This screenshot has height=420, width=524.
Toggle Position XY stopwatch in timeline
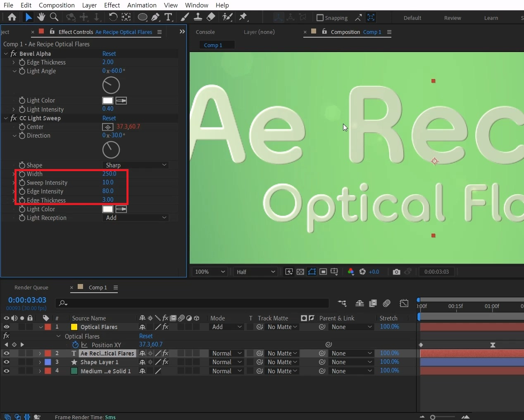(75, 345)
